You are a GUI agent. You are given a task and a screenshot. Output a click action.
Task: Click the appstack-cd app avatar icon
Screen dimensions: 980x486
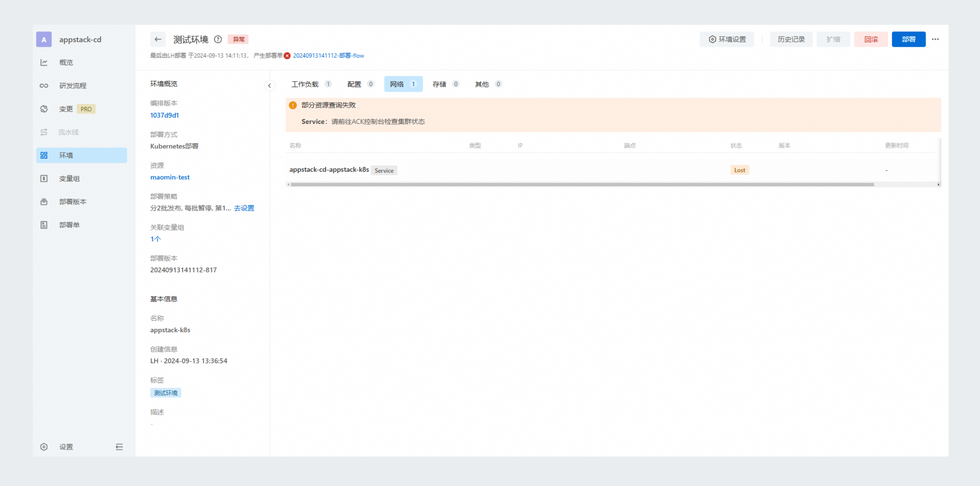44,39
